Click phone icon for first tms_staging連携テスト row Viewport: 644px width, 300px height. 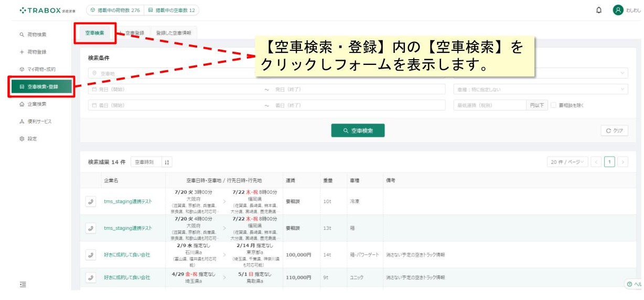pyautogui.click(x=91, y=202)
